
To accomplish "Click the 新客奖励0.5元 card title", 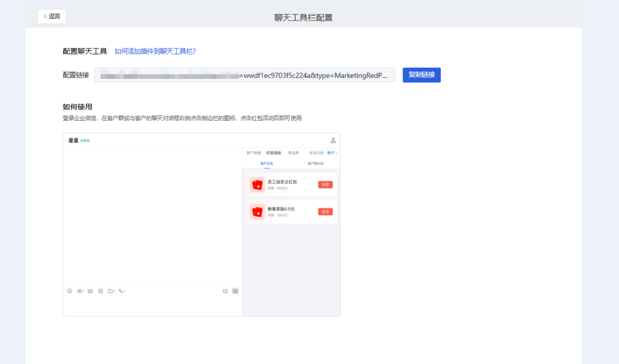I will (281, 209).
